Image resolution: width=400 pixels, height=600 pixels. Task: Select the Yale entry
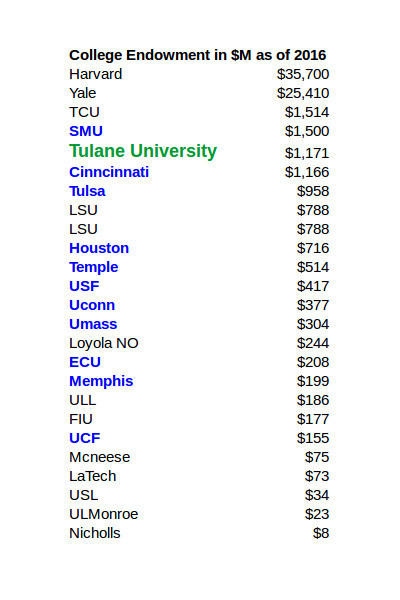point(83,93)
